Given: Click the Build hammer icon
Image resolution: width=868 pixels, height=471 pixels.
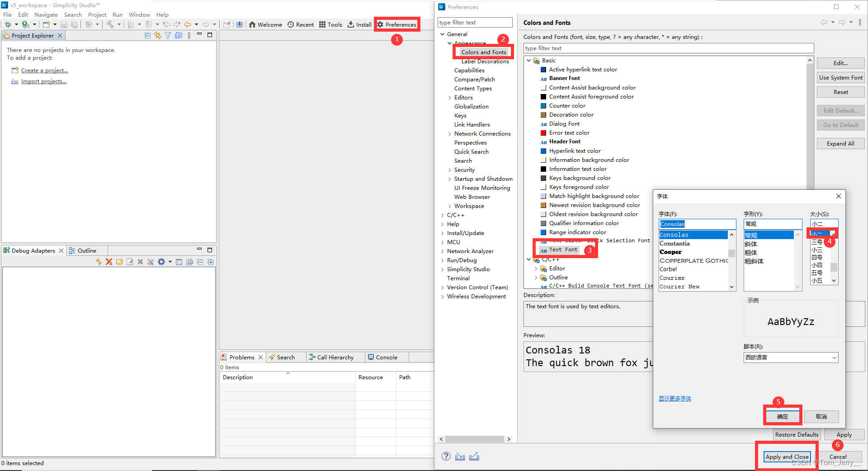Looking at the screenshot, I should [111, 24].
